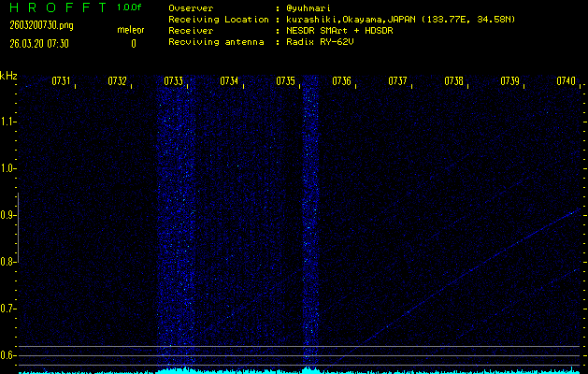The image size is (588, 374).
Task: Click the 0.8 kHz axis label
Action: (x=7, y=262)
